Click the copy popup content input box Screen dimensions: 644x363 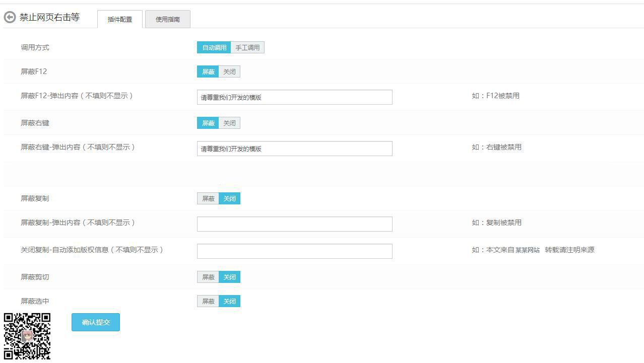(x=294, y=224)
